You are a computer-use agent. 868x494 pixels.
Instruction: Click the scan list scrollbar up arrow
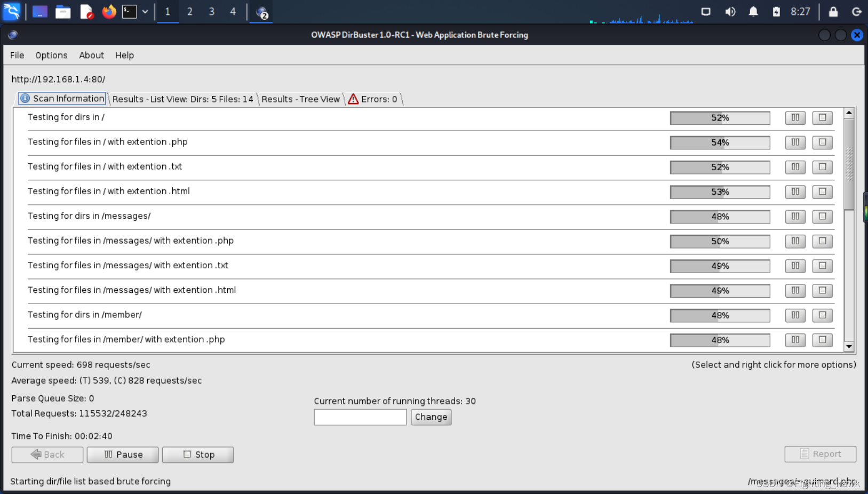[x=849, y=113]
